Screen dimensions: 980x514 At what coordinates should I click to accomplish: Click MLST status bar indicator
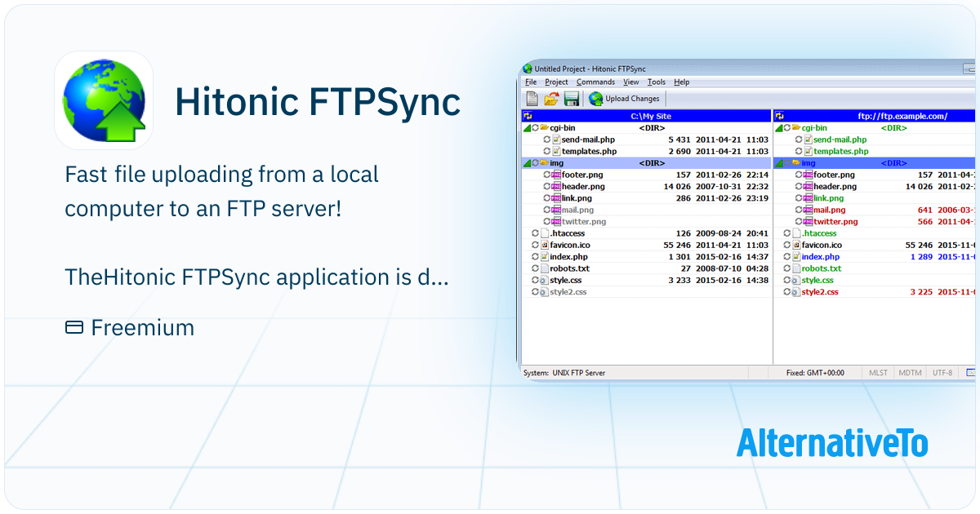point(878,373)
